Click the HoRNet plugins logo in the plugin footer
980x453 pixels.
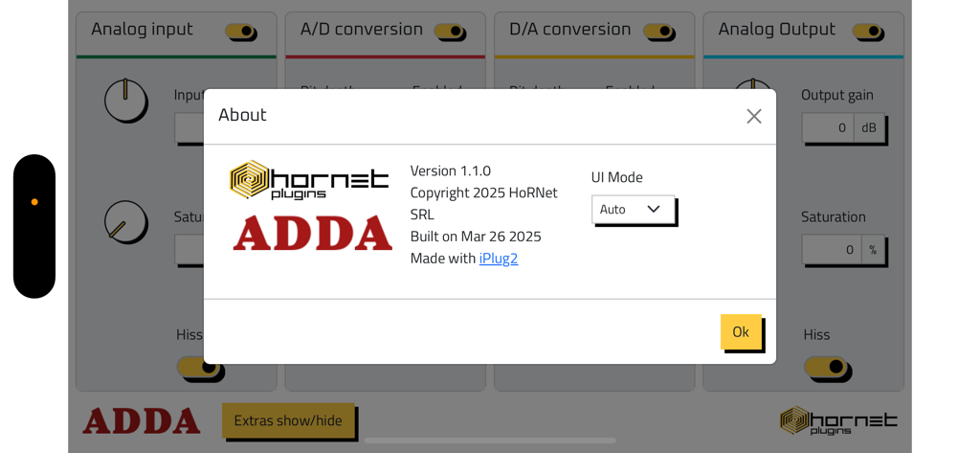[x=838, y=420]
